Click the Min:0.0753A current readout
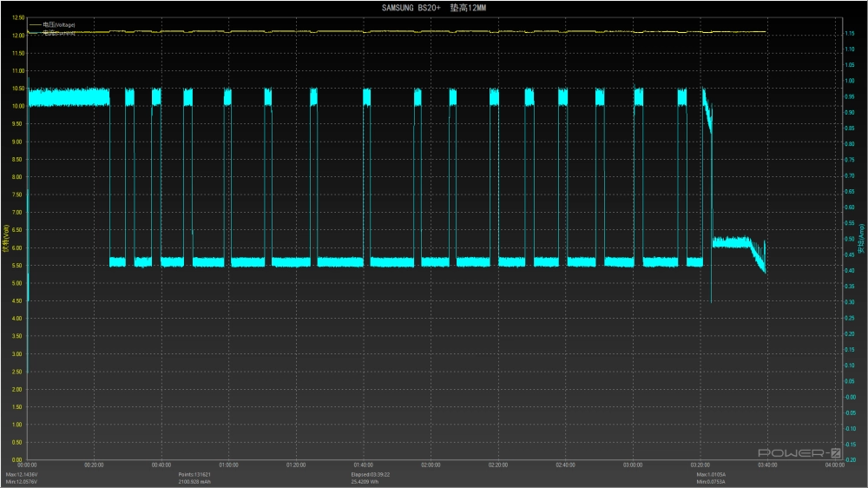868x488 pixels. point(712,482)
